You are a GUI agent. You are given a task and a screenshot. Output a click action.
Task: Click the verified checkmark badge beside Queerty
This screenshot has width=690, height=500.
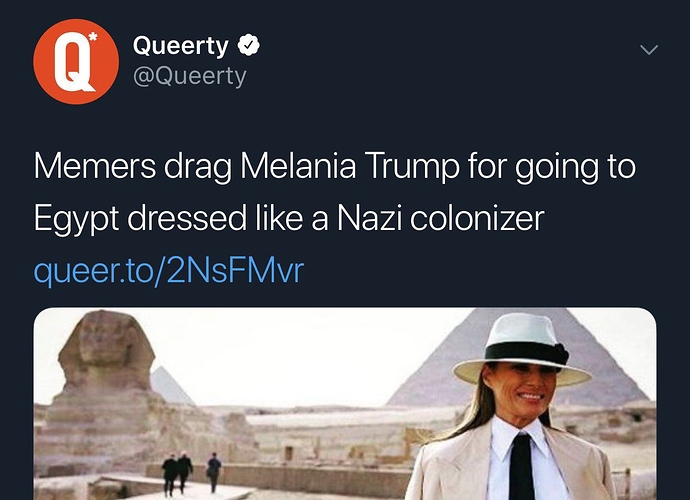249,45
